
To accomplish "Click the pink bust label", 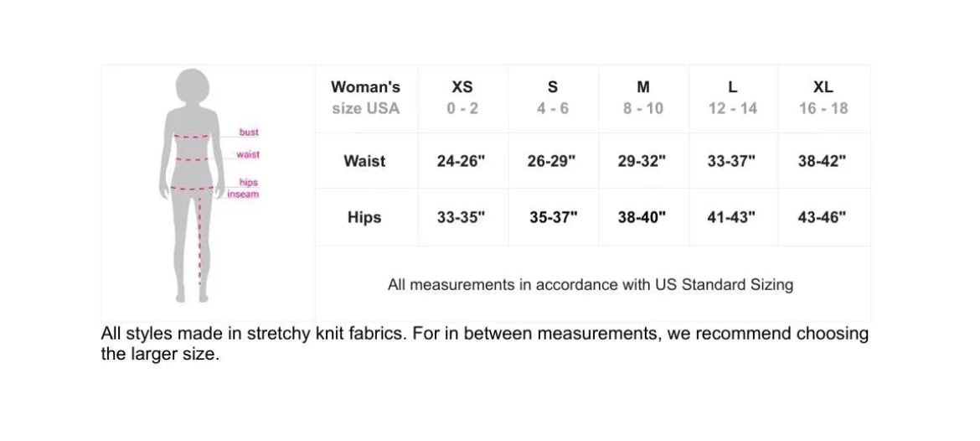I will click(249, 132).
